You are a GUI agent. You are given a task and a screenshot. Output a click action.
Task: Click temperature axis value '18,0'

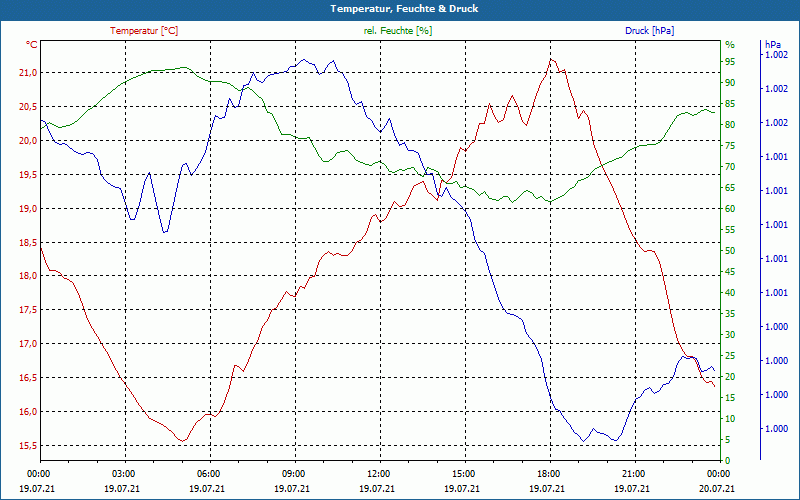coord(28,276)
